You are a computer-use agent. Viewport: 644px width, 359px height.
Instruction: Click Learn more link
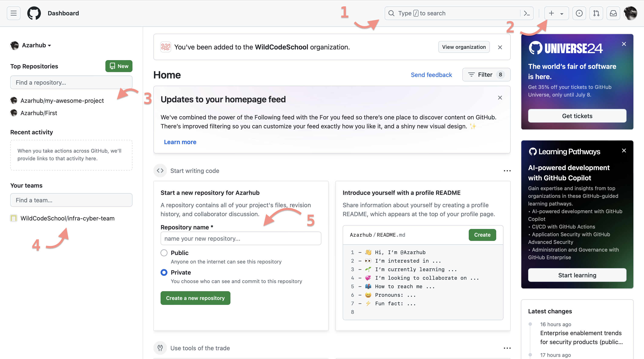point(180,142)
